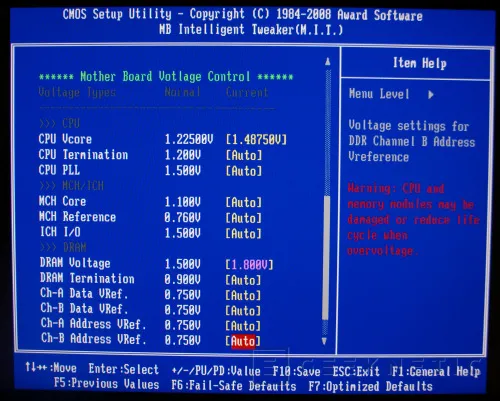Screen dimensions: 500x401
Task: Open the CPU Termination Auto setting
Action: (244, 155)
